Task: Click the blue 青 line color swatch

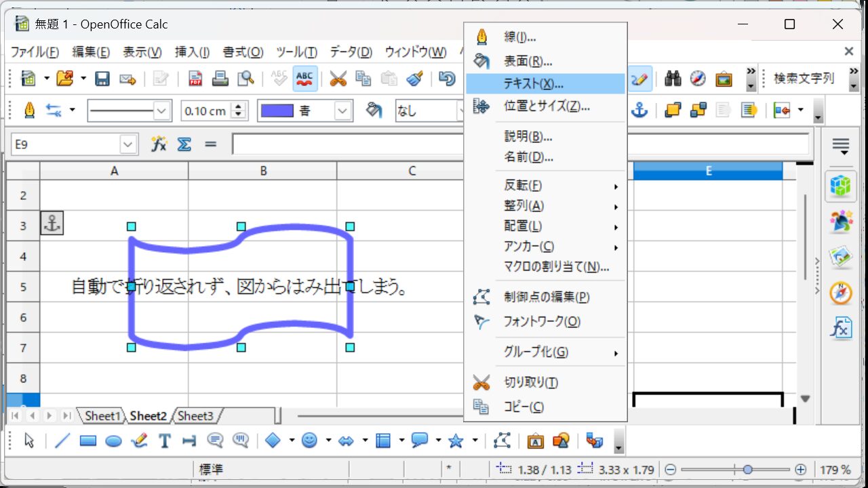Action: (277, 110)
